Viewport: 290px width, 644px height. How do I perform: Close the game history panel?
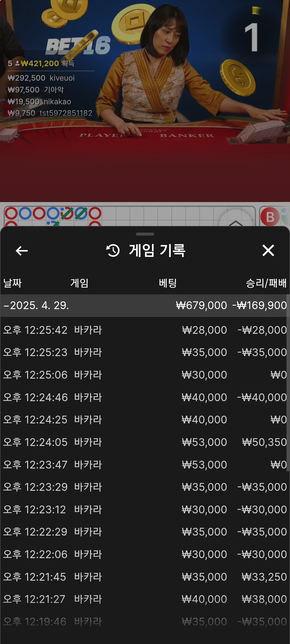click(x=268, y=251)
